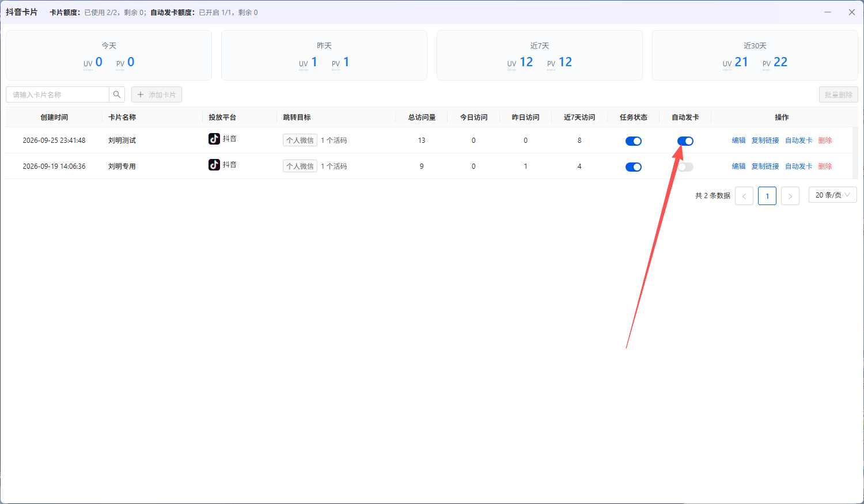Toggle 任务状态 switch for 刘明测试
The width and height of the screenshot is (864, 504).
point(634,141)
